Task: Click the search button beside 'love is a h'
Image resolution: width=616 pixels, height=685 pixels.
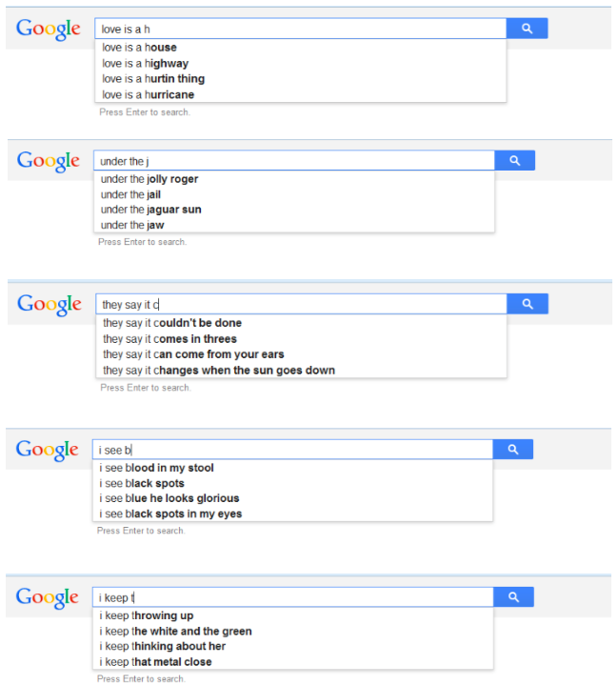Action: pyautogui.click(x=527, y=29)
